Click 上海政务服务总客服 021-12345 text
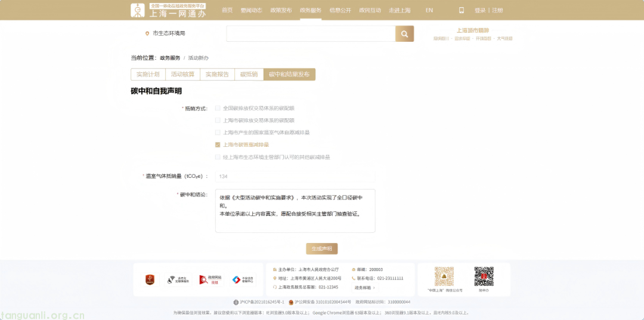This screenshot has width=644, height=320. [x=308, y=288]
